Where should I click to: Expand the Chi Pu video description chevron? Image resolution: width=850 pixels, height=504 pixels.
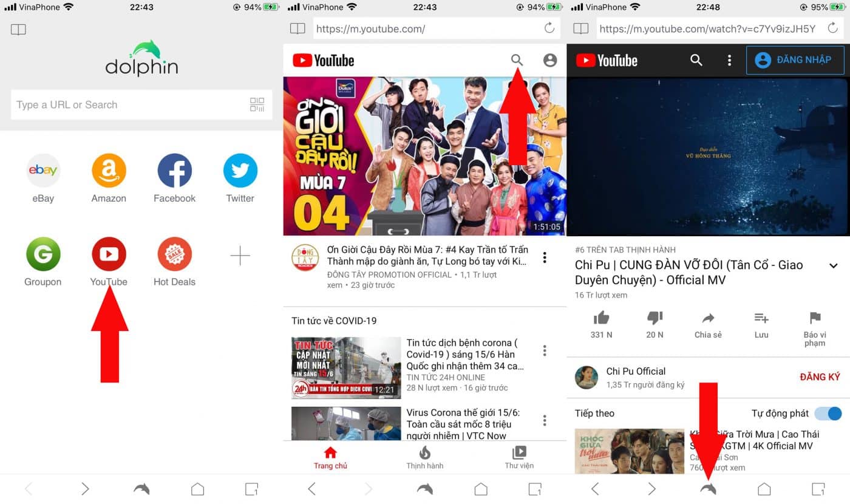[834, 265]
